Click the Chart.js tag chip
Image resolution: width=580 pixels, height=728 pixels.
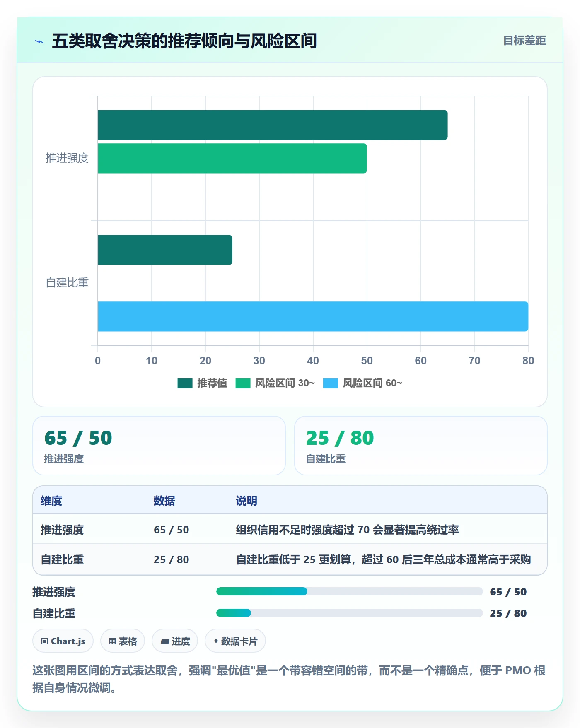pyautogui.click(x=63, y=641)
